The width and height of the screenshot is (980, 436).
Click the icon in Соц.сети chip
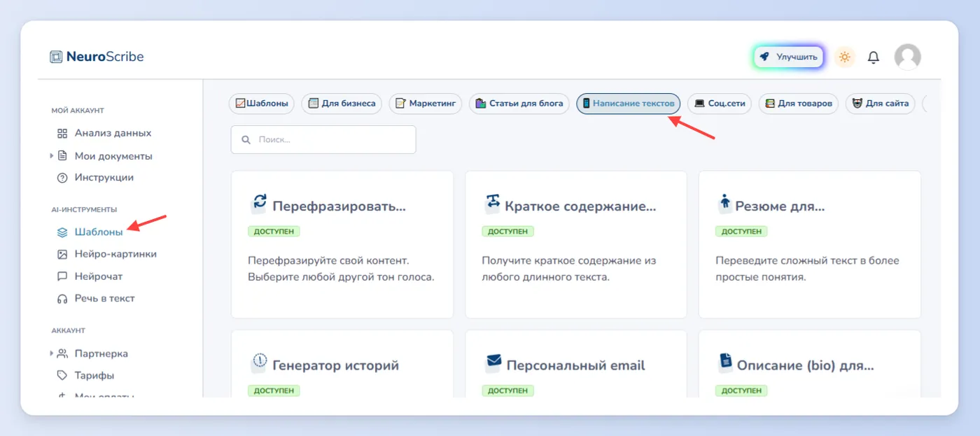pos(699,104)
